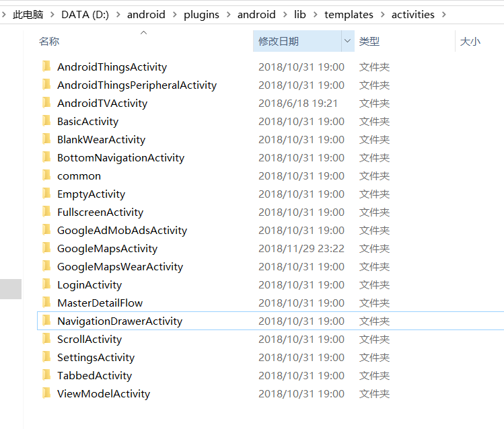Click the TabbedActivity folder icon

click(46, 375)
